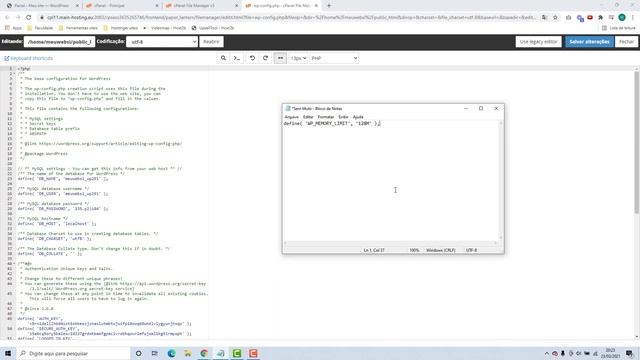This screenshot has height=360, width=640.
Task: Go back in the browser
Action: 7,18
